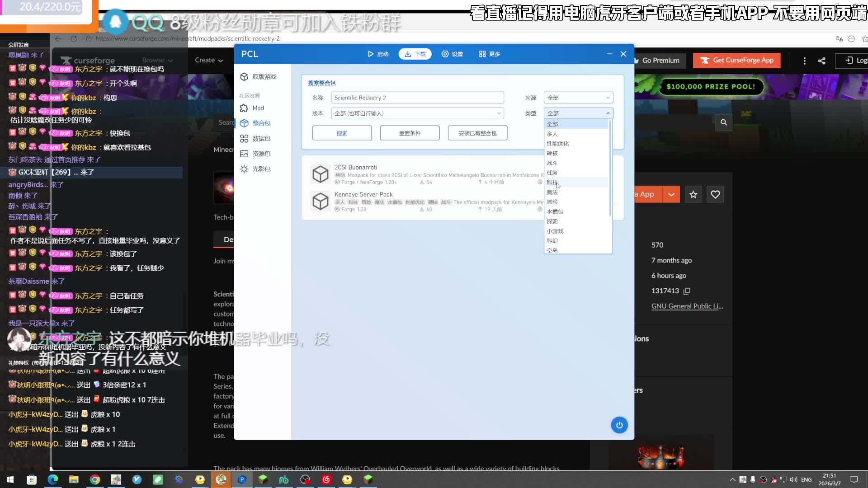Click CurseForge favorite star icon
868x488 pixels.
tap(693, 194)
